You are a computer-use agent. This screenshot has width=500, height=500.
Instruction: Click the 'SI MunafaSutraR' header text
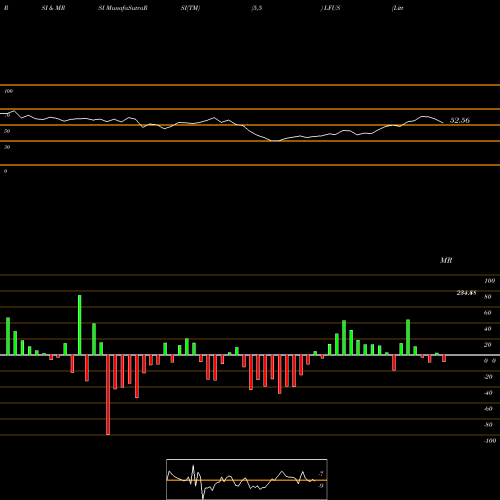[123, 8]
